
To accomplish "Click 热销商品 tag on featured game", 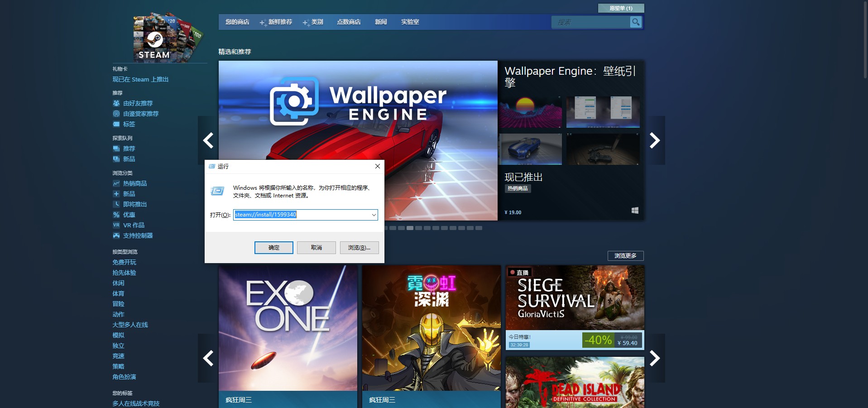I will point(518,188).
